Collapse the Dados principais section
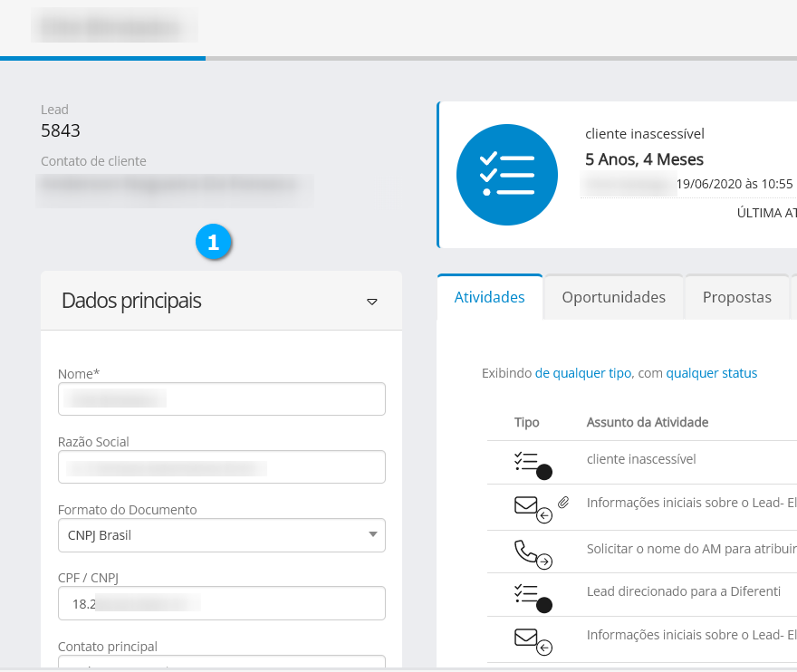 point(371,302)
